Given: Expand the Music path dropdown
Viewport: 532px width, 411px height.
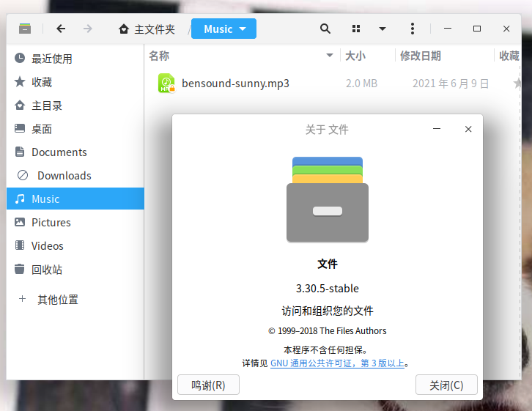Looking at the screenshot, I should click(x=223, y=29).
